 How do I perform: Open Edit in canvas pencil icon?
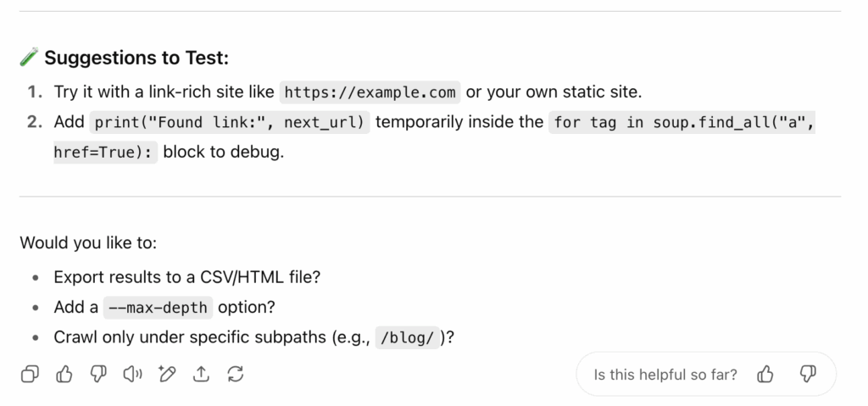pyautogui.click(x=167, y=375)
